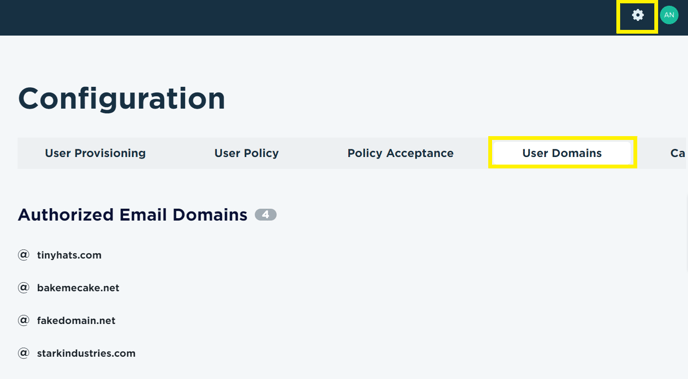Click the @ icon beside fakedomain.net

[x=23, y=320]
